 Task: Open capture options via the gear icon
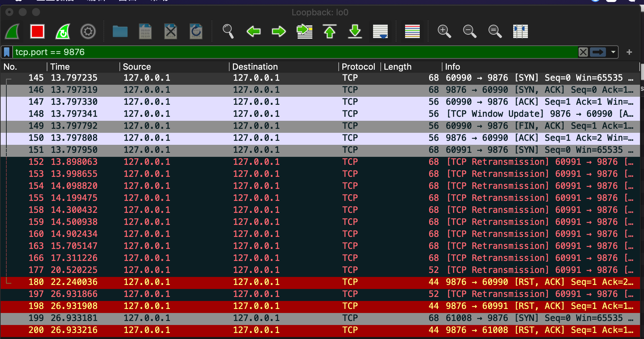[x=88, y=32]
